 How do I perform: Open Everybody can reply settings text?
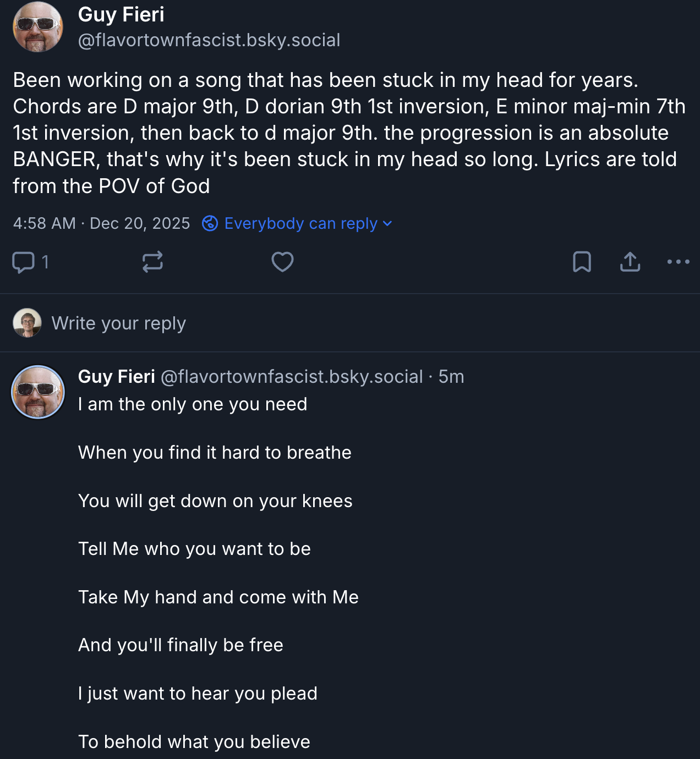tap(300, 223)
